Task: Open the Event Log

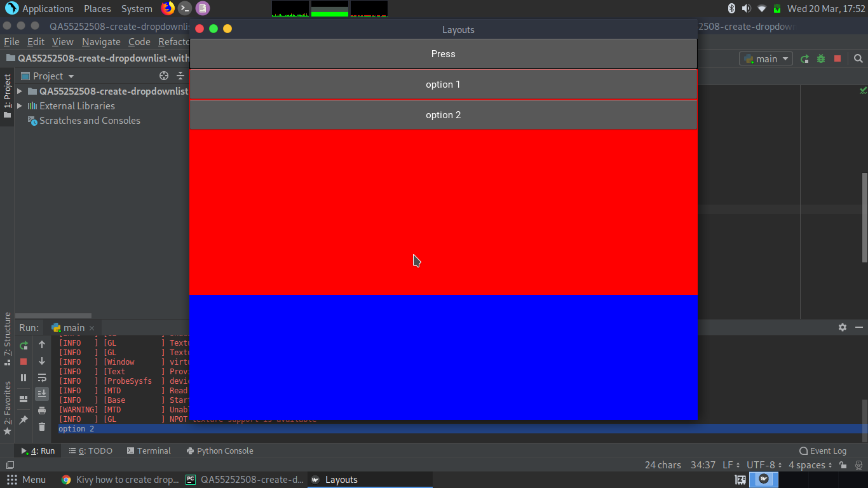Action: click(823, 451)
